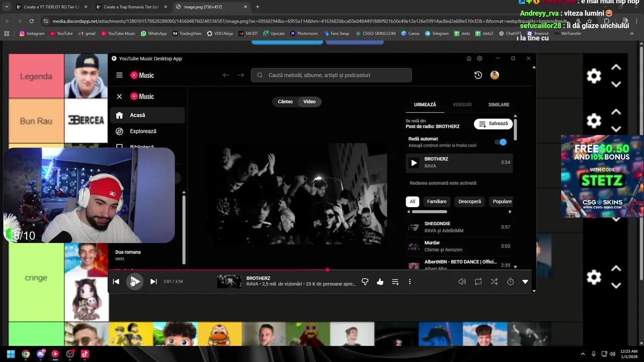Open Chrome from the taskbar
644x362 pixels.
click(x=26, y=354)
